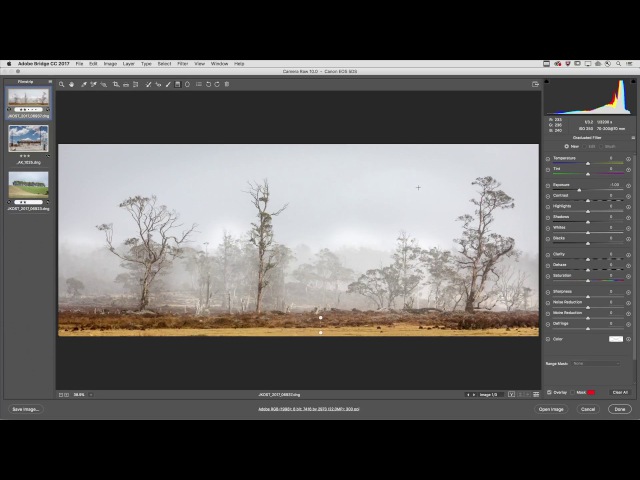Open the Help menu
The width and height of the screenshot is (640, 480).
[239, 64]
